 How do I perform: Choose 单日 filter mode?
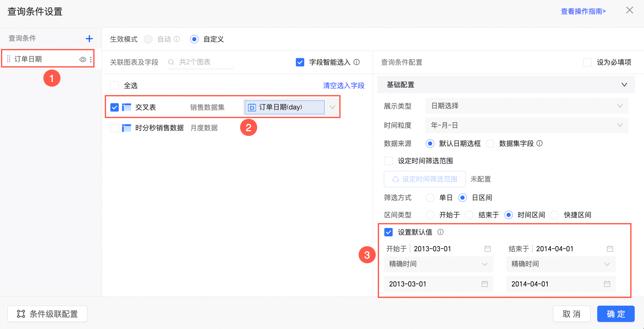click(430, 197)
